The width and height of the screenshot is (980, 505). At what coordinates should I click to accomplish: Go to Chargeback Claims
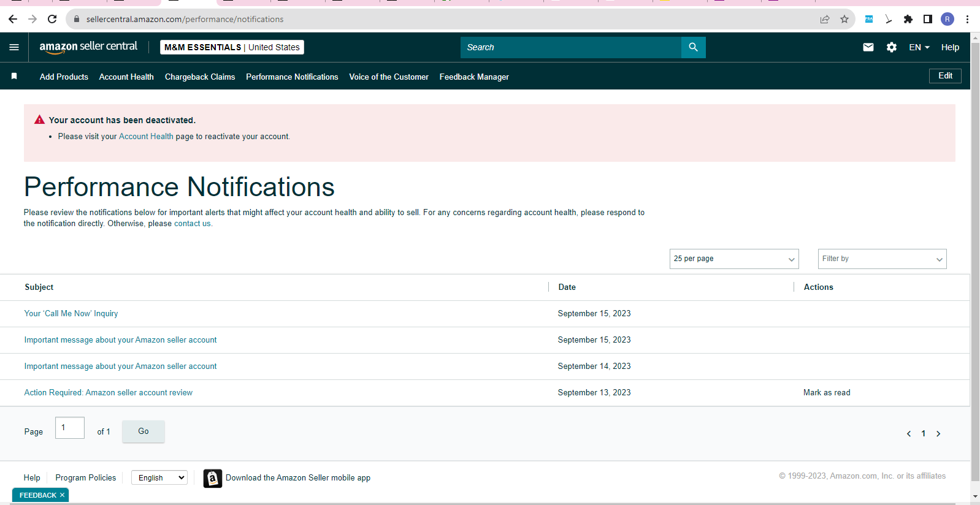pos(200,77)
